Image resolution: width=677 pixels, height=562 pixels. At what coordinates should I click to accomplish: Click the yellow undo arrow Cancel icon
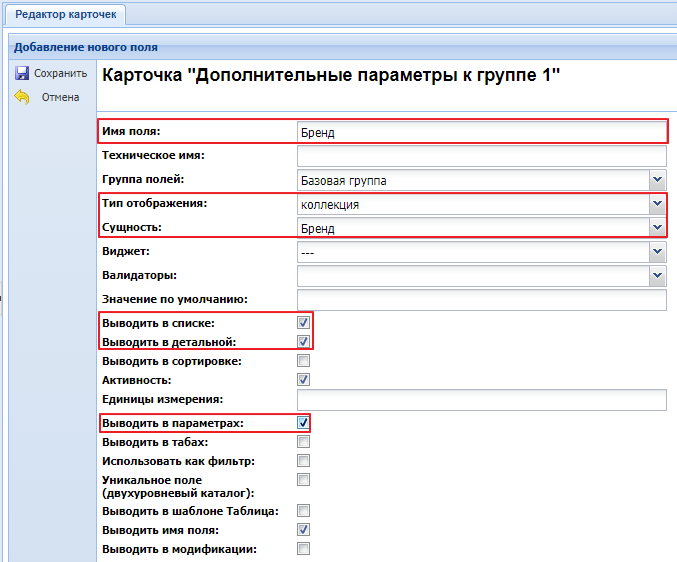click(x=22, y=97)
